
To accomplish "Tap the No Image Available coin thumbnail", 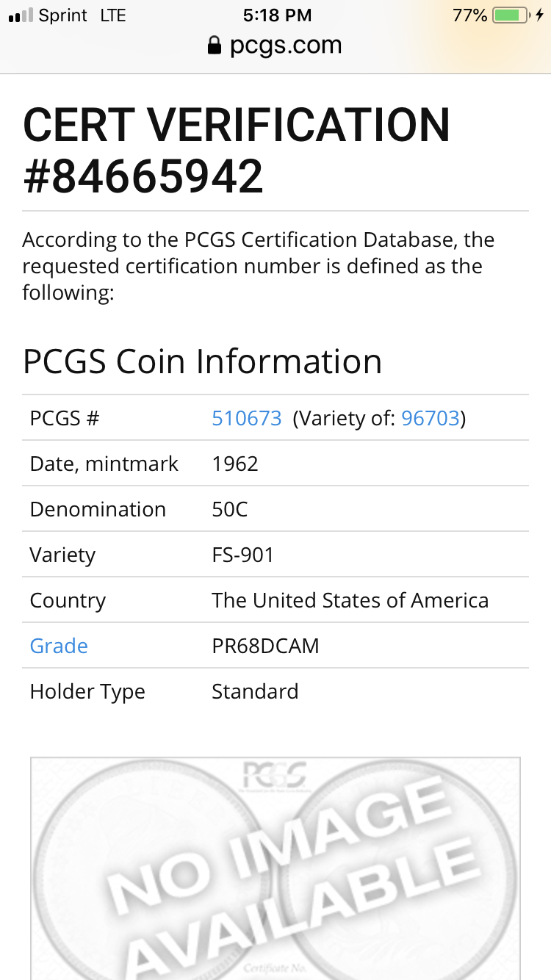I will tap(275, 868).
